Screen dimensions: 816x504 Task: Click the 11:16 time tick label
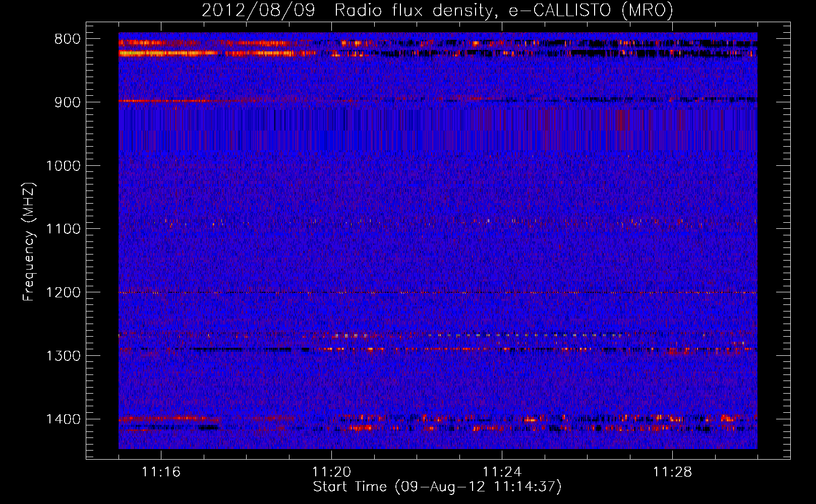tap(161, 472)
